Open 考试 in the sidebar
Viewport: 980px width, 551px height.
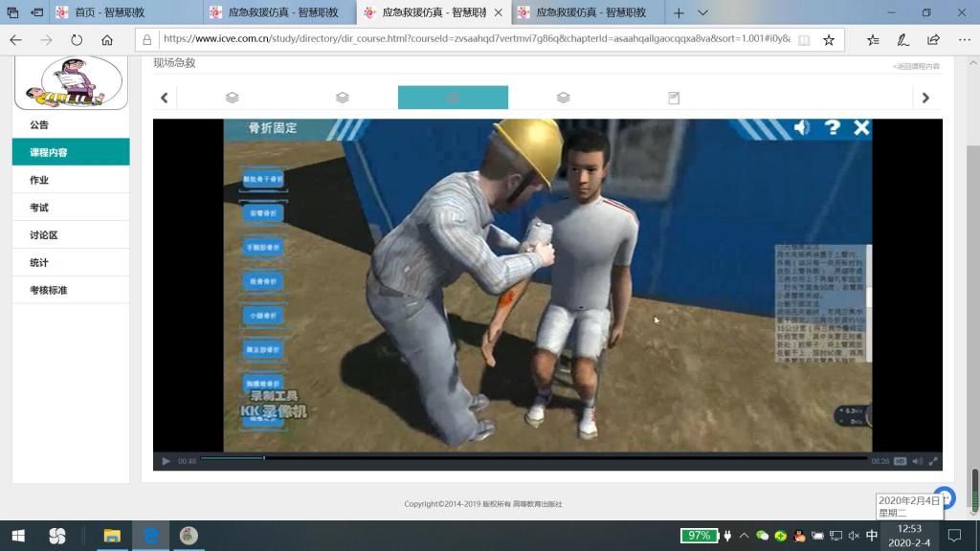click(x=71, y=208)
